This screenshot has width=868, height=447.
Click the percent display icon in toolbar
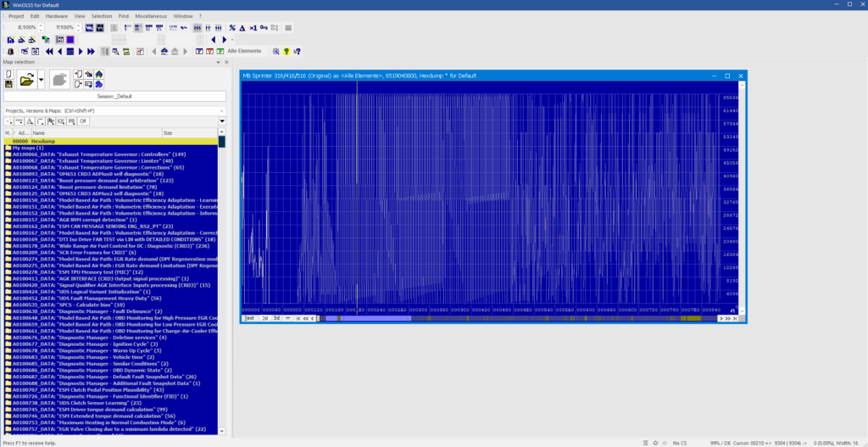232,28
